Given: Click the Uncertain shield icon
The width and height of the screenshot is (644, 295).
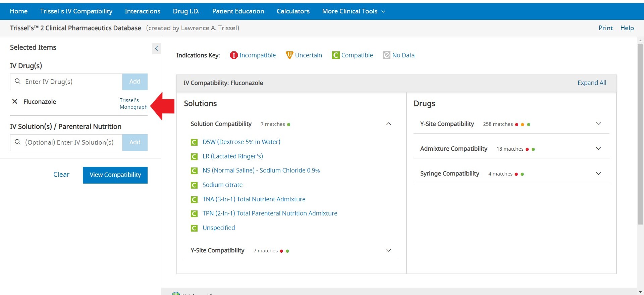Looking at the screenshot, I should tap(289, 55).
